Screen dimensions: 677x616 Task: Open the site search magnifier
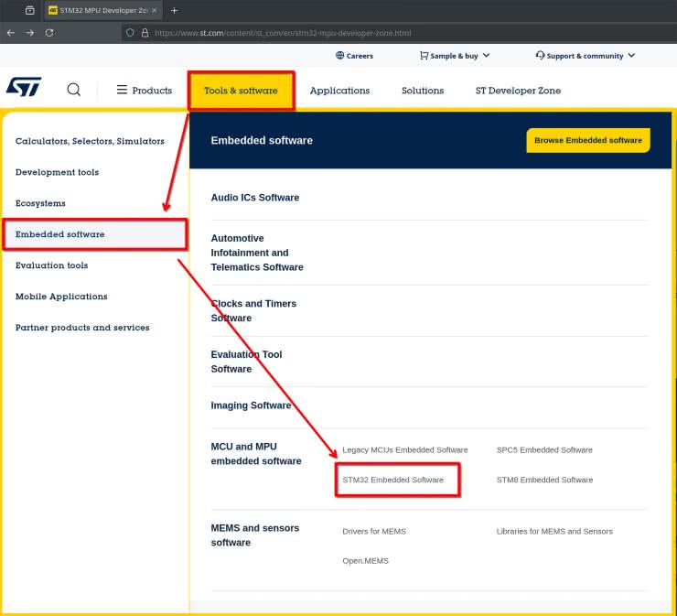coord(74,90)
